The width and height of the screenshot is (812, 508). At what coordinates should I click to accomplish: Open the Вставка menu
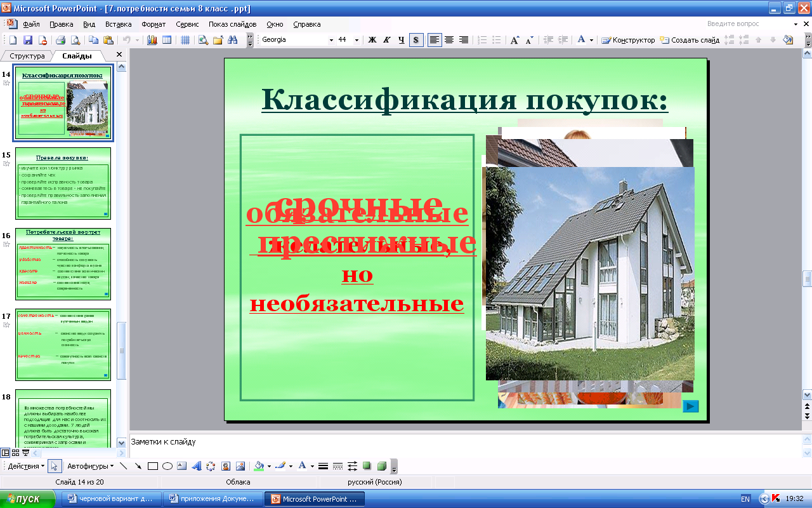pos(118,24)
